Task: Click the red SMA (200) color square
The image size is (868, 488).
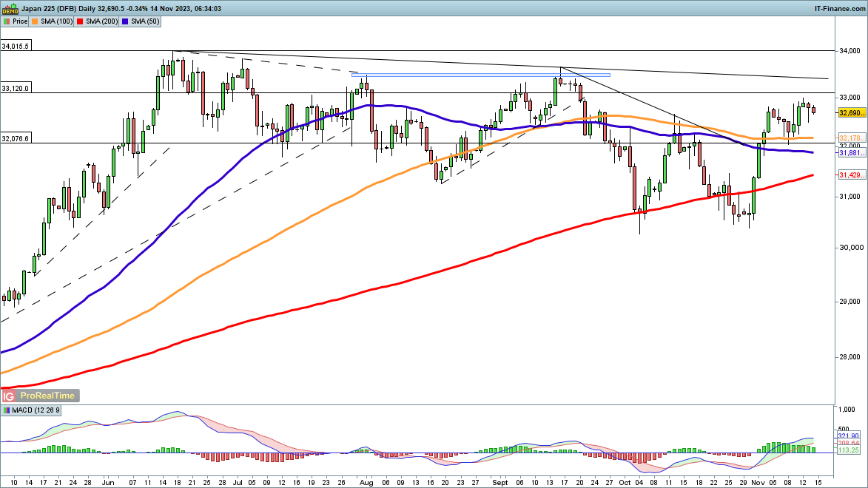Action: coord(80,21)
